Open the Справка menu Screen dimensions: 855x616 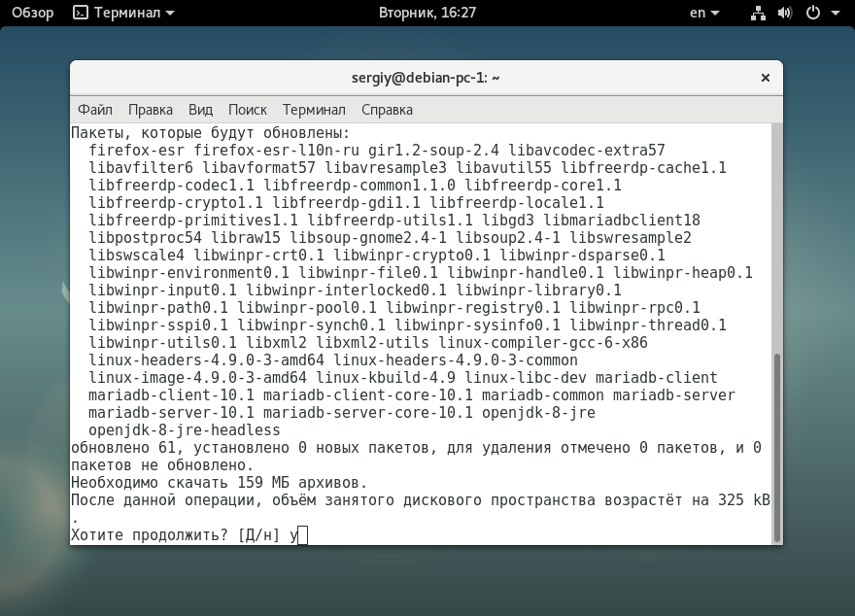pyautogui.click(x=387, y=110)
